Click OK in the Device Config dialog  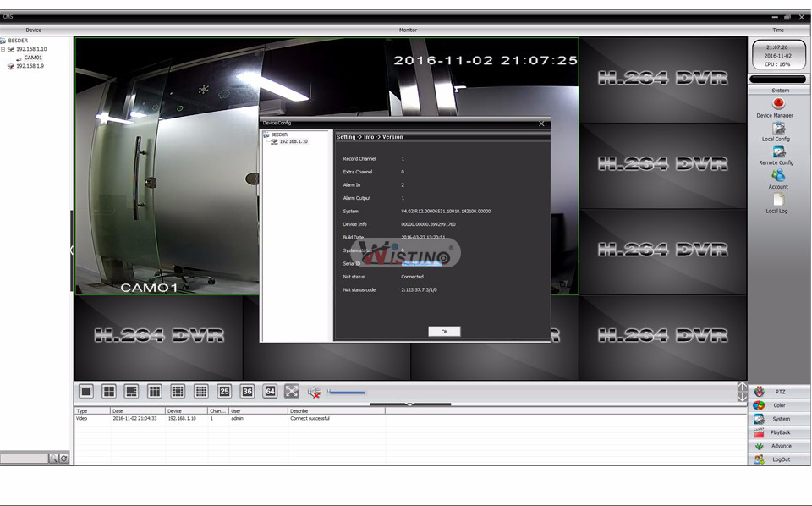pos(444,332)
